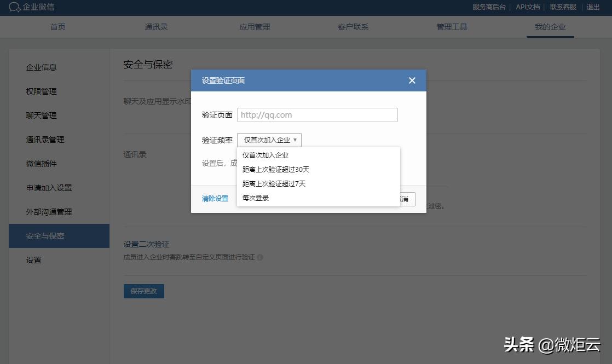Click the 保存更改 button

(143, 291)
